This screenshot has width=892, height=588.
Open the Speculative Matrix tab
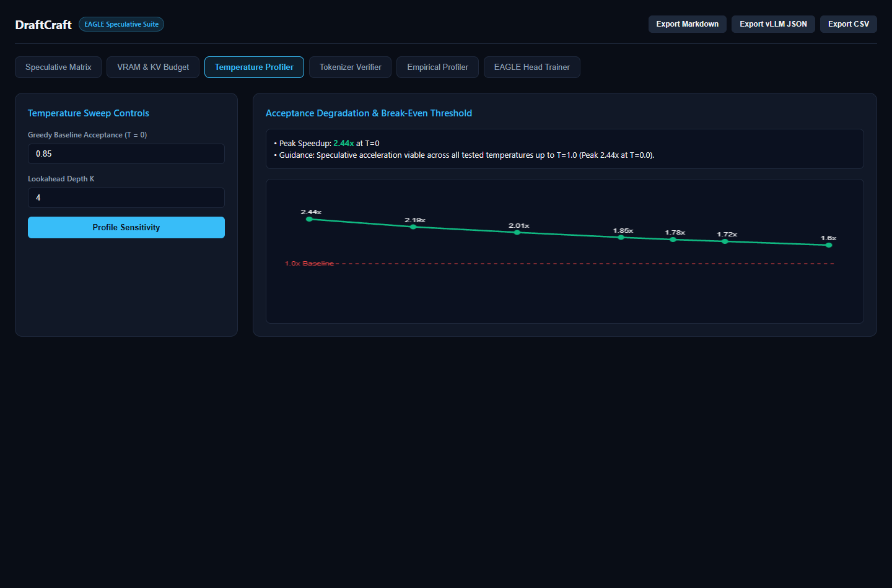pos(58,67)
